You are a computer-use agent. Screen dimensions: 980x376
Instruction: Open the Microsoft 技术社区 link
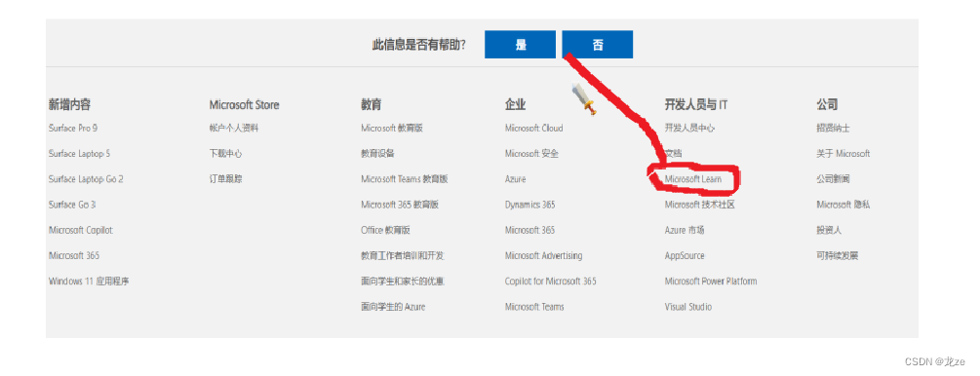pyautogui.click(x=700, y=205)
